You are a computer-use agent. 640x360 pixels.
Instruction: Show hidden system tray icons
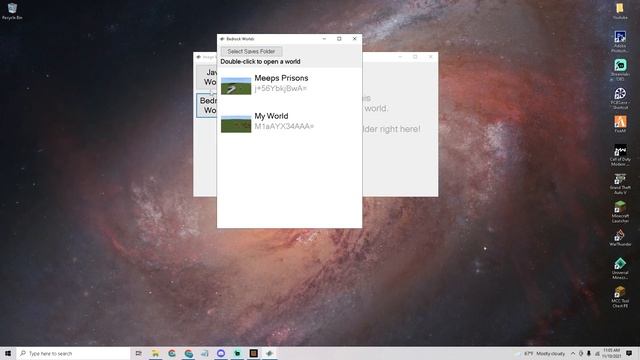tap(573, 353)
